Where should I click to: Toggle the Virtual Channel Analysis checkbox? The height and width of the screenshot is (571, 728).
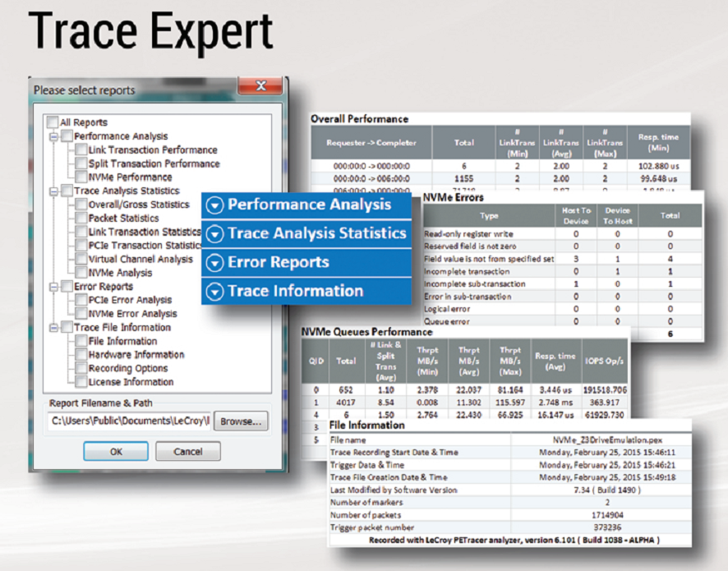(x=81, y=259)
